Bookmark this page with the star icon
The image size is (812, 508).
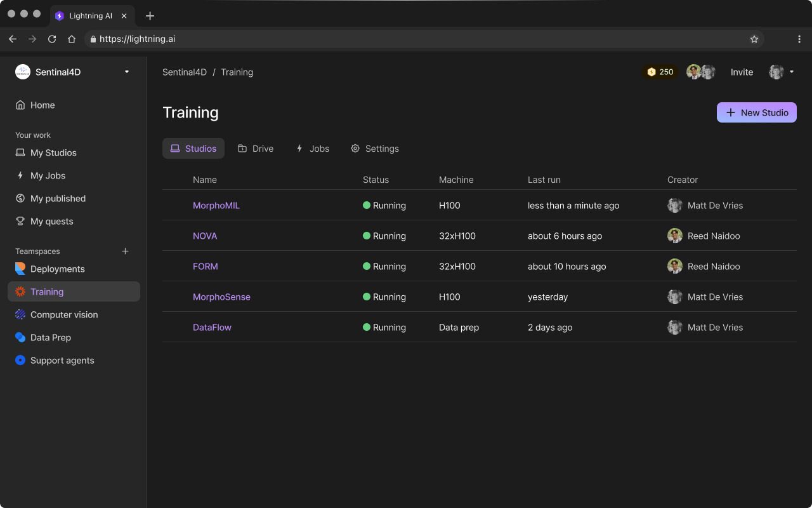point(754,39)
